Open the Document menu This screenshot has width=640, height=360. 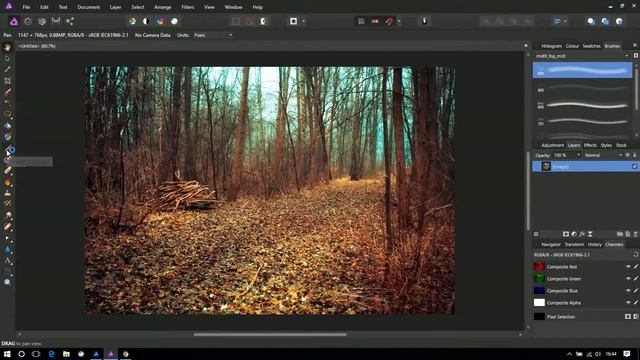pos(89,7)
